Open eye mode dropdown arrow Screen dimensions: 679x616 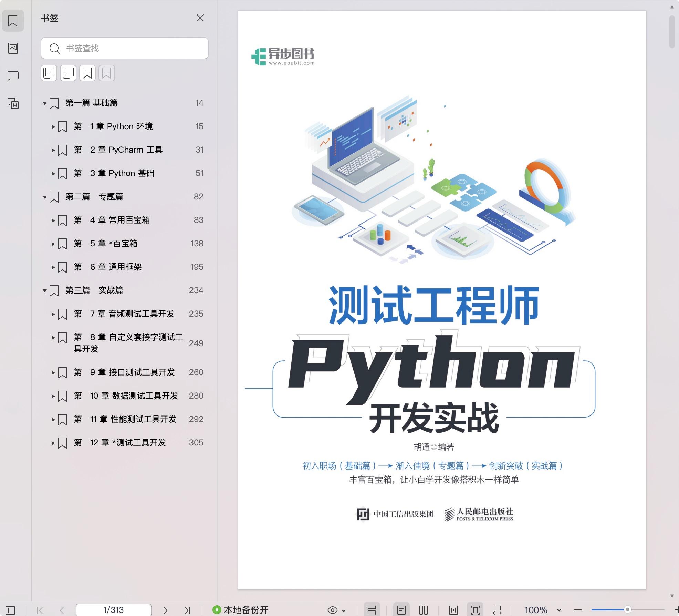(344, 610)
